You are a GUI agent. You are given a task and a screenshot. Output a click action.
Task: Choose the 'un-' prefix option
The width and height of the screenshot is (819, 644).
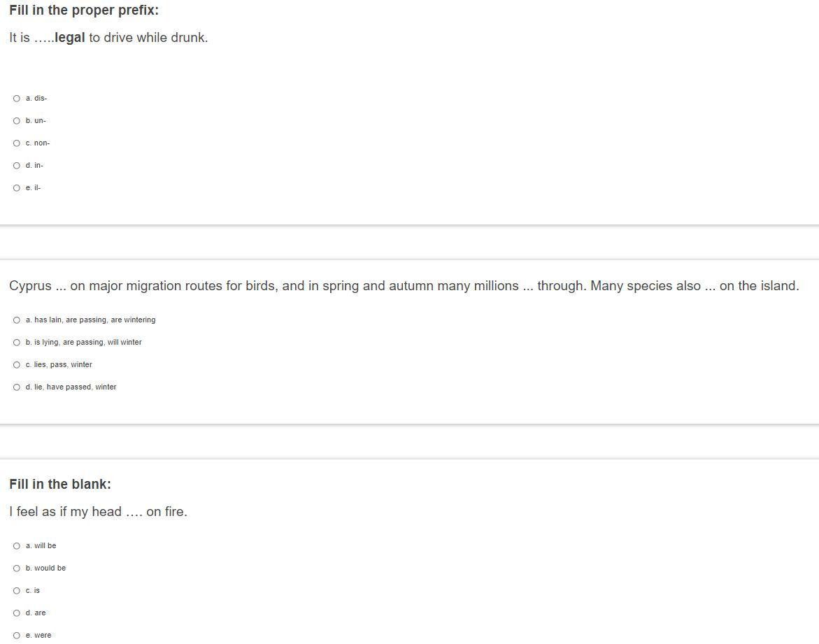point(17,121)
